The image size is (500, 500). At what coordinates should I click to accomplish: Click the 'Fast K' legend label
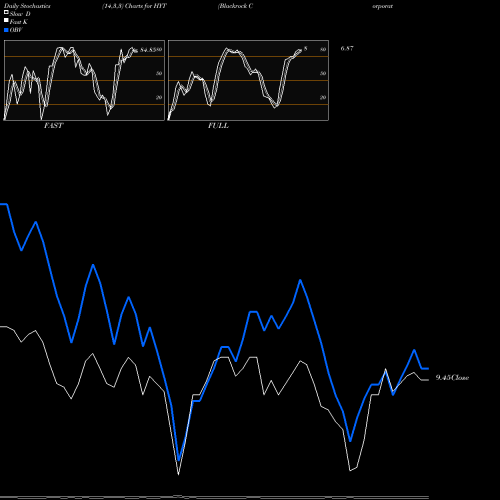(x=19, y=22)
